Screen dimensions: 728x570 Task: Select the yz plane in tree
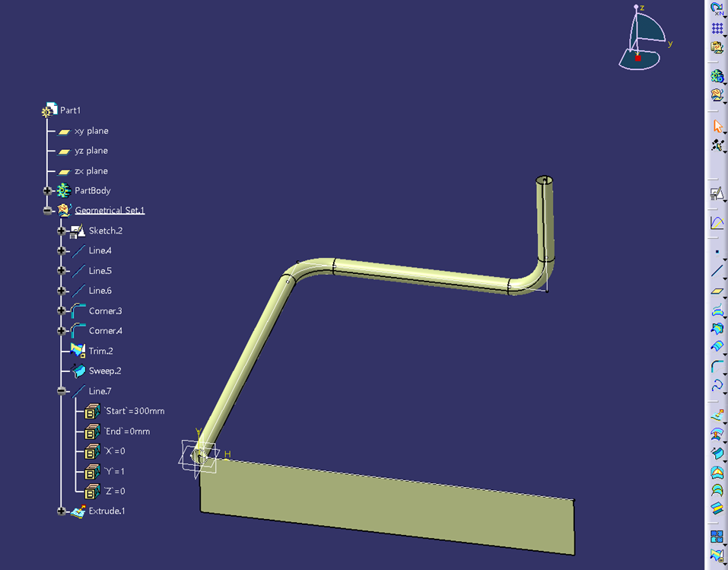point(91,151)
